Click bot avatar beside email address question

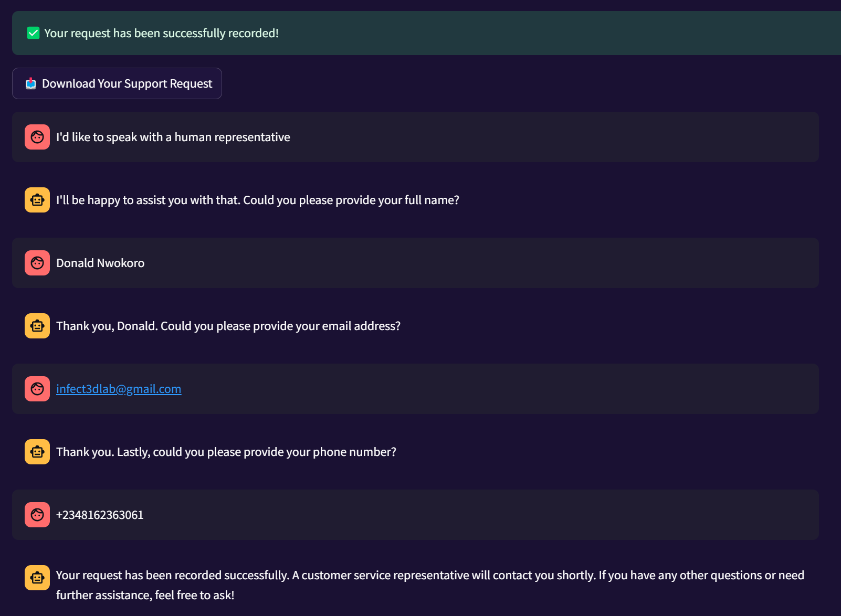tap(37, 326)
